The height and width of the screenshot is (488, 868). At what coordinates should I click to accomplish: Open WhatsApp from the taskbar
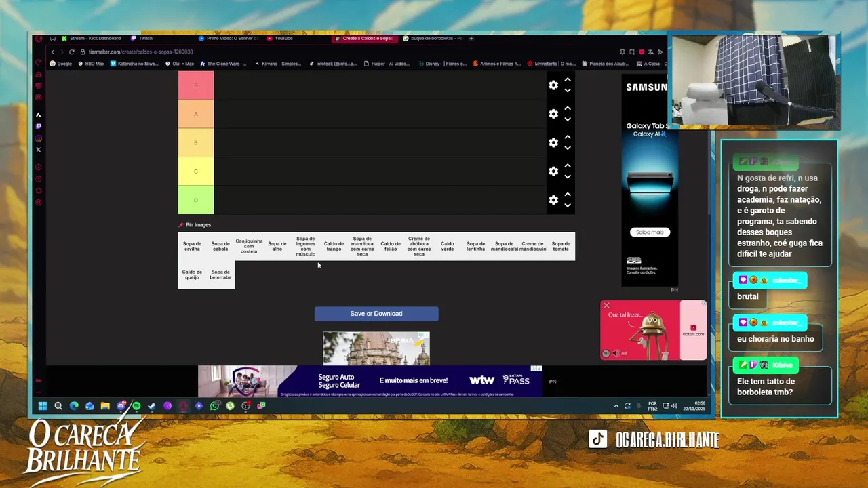click(x=214, y=406)
